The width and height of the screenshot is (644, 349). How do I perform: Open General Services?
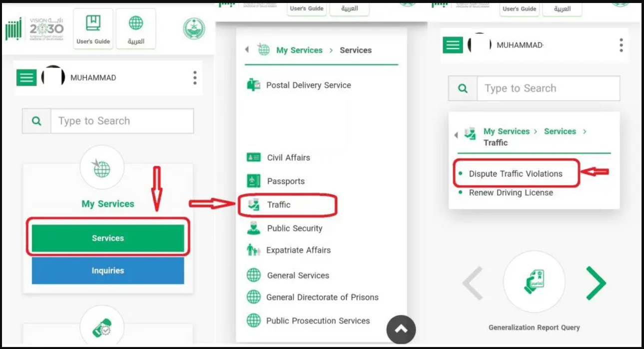click(x=298, y=275)
